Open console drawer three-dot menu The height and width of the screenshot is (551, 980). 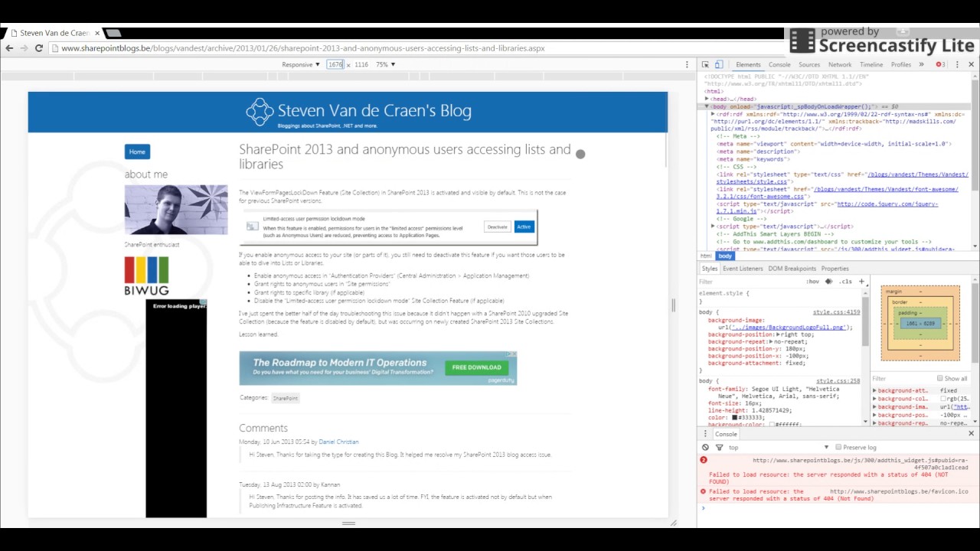705,434
